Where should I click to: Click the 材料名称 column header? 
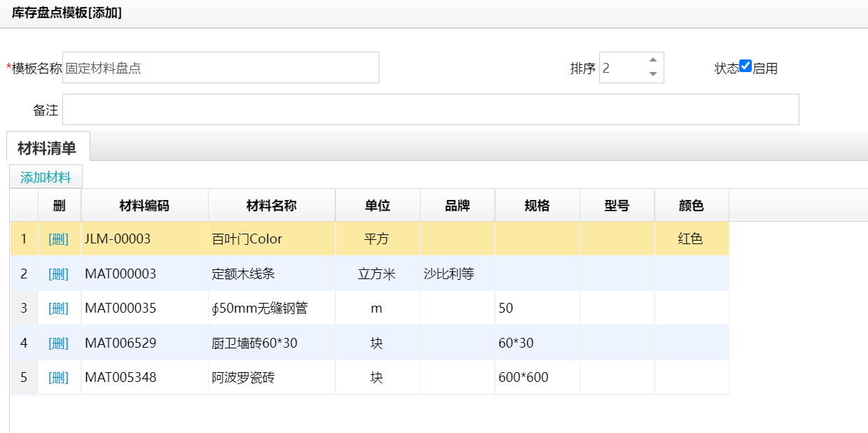tap(272, 206)
